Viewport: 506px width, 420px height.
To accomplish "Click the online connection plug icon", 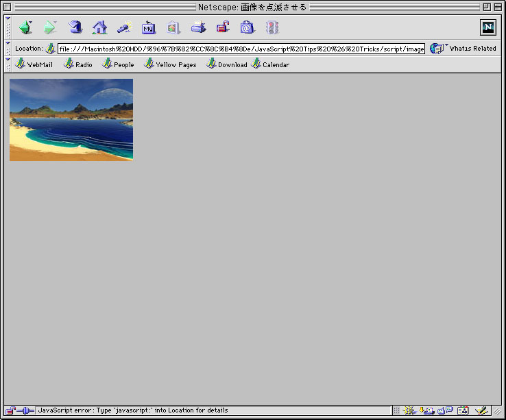I will (x=25, y=410).
